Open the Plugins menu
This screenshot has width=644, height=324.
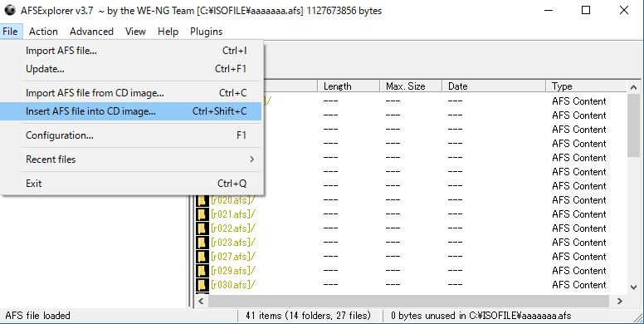pos(206,32)
